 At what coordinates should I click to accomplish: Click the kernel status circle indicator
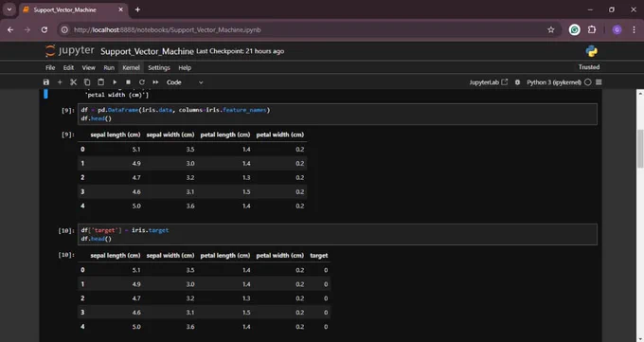pos(588,82)
